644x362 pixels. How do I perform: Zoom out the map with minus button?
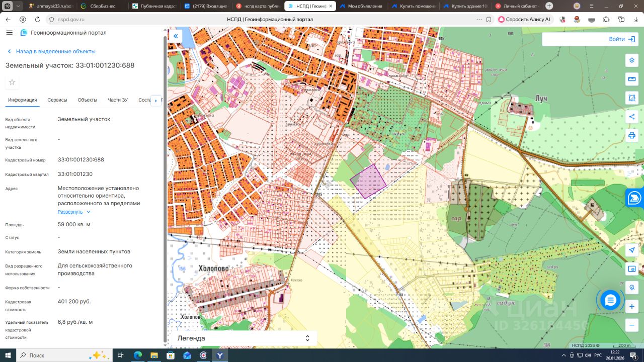click(632, 325)
